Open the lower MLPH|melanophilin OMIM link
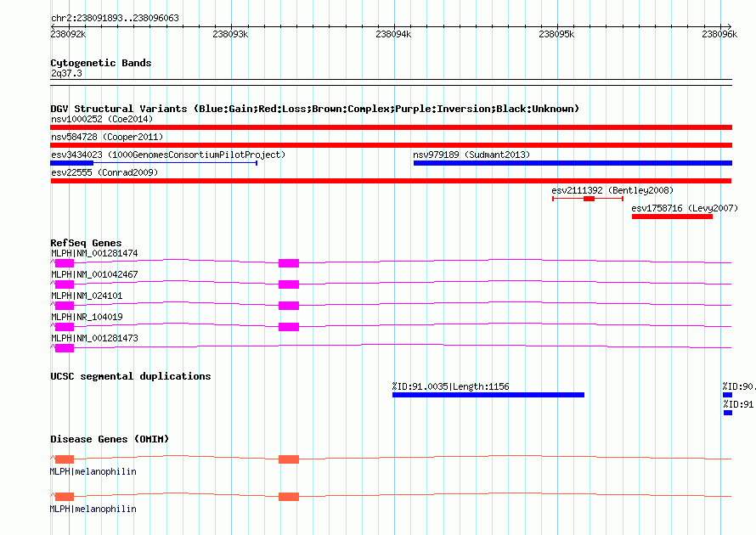This screenshot has width=756, height=535. pos(93,509)
